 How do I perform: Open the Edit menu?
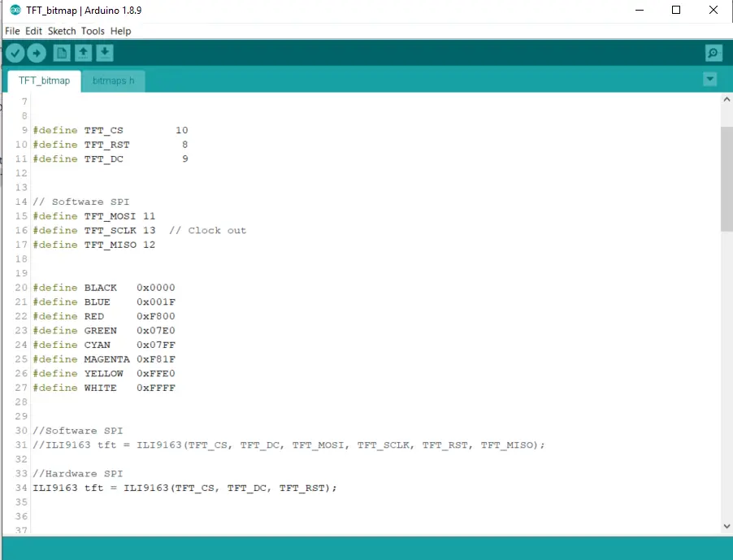click(33, 31)
